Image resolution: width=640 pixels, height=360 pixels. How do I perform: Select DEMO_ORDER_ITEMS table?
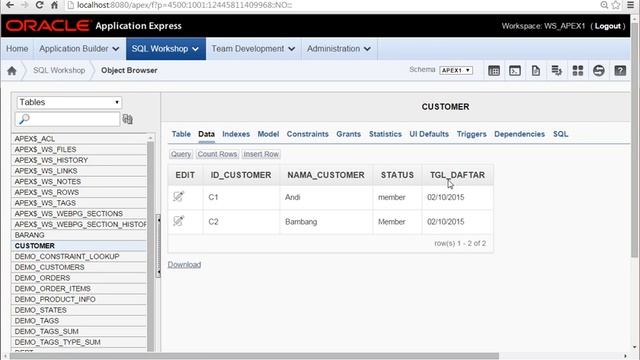pos(79,289)
